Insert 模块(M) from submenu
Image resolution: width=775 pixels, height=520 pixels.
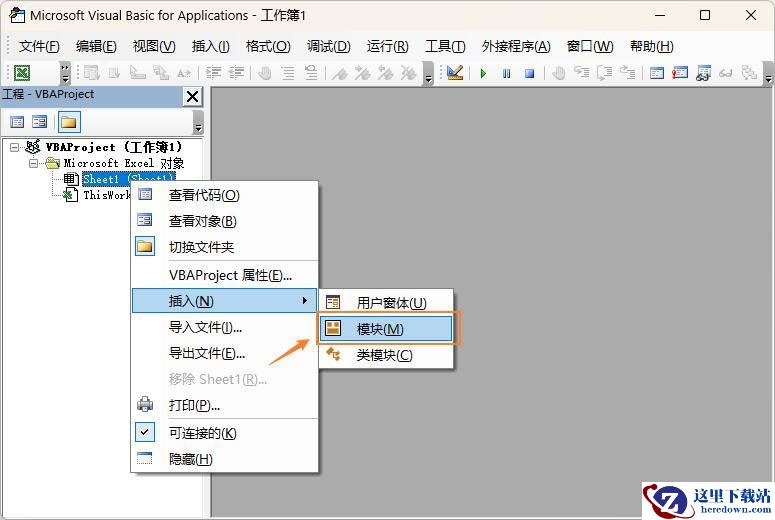[x=386, y=329]
